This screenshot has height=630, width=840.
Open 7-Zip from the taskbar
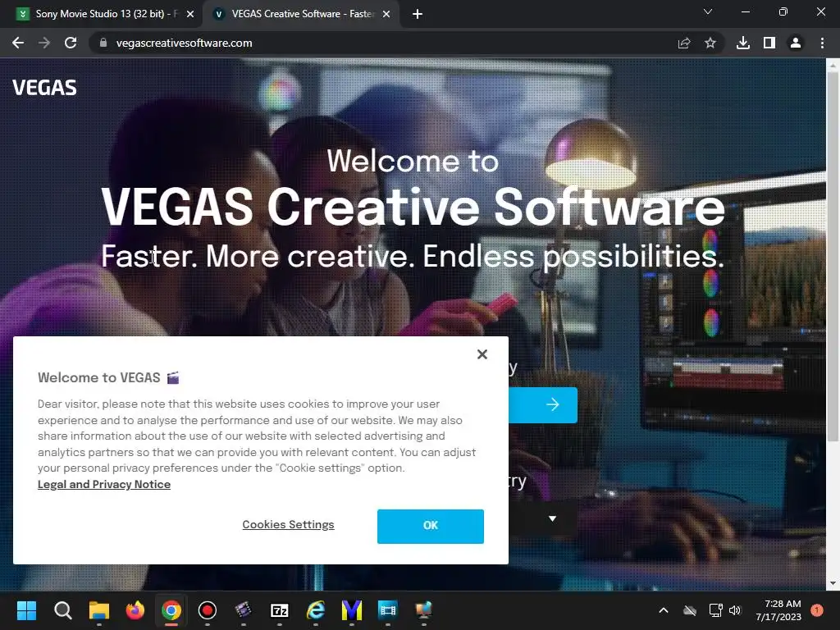[x=280, y=610]
